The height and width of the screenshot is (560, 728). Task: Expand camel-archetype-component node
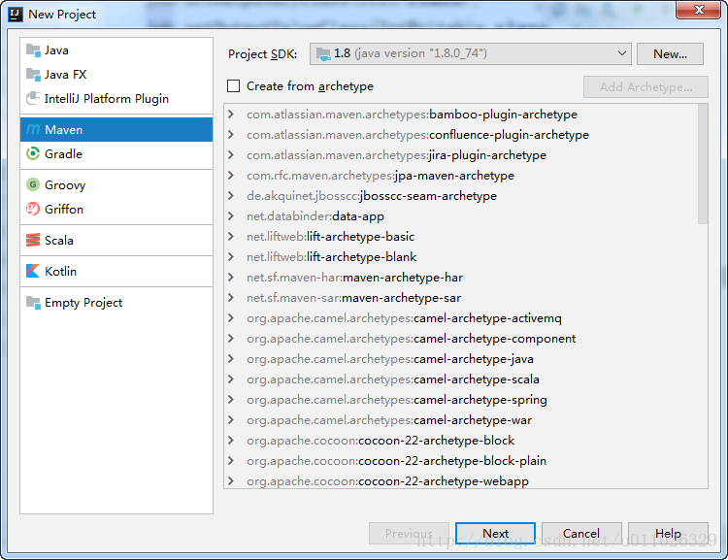click(231, 339)
